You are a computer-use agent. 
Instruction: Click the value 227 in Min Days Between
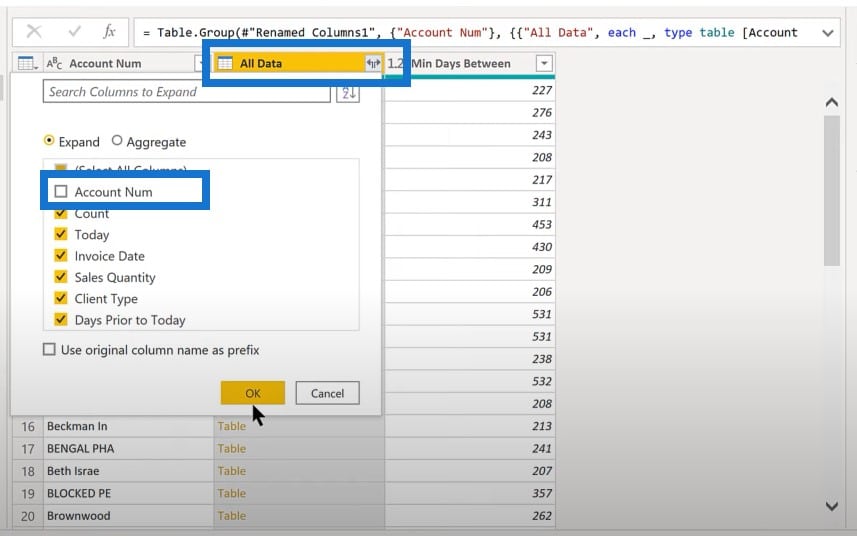(x=542, y=90)
